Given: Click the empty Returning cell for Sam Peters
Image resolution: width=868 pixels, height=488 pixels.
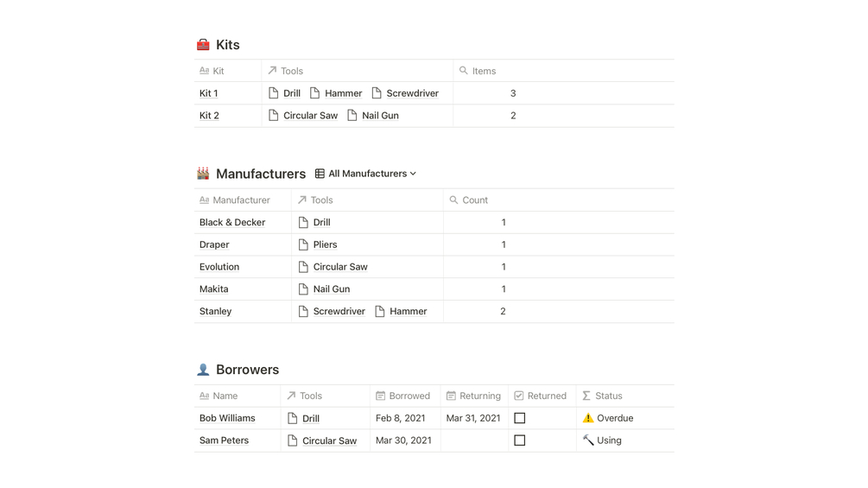Looking at the screenshot, I should click(x=474, y=440).
